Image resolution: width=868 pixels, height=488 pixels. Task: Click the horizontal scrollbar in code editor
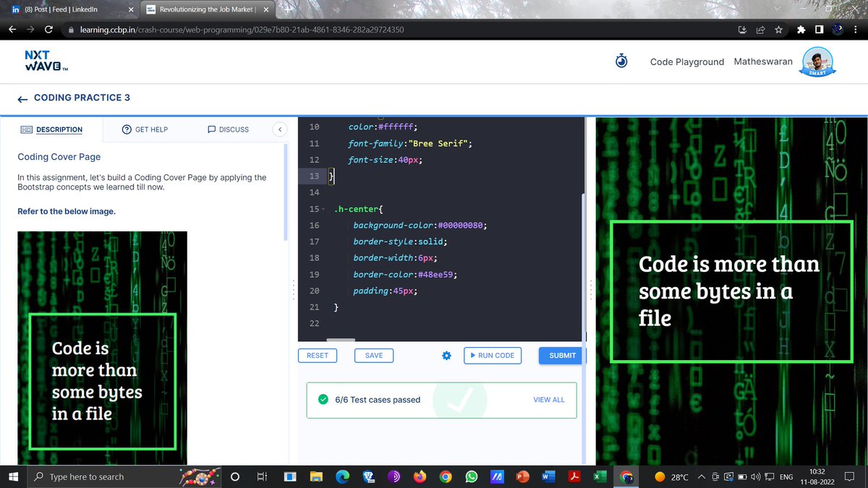[x=341, y=340]
